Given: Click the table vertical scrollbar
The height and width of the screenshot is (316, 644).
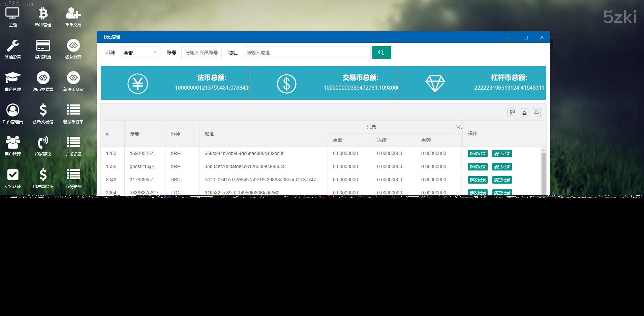Looking at the screenshot, I should (x=543, y=172).
